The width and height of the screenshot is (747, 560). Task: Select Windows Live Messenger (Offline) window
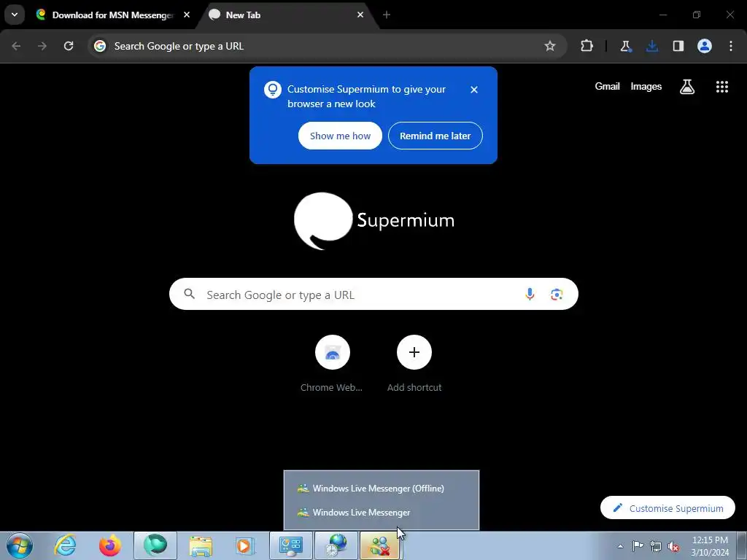pyautogui.click(x=381, y=488)
